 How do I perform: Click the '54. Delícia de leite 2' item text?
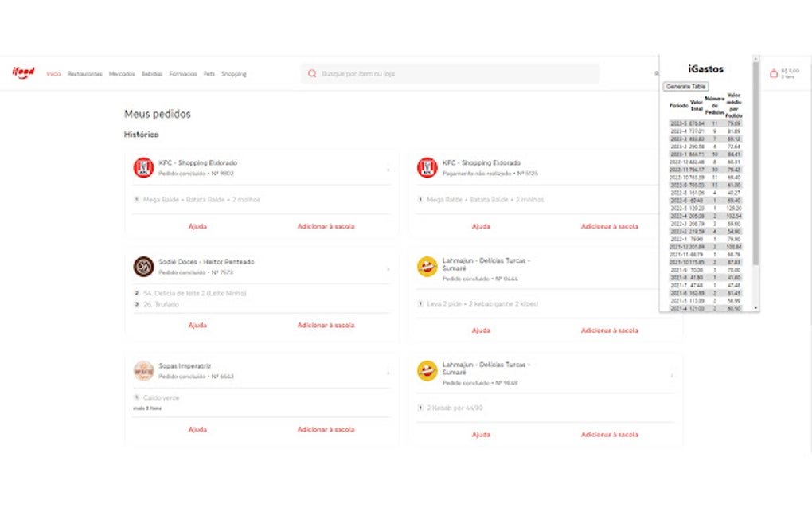(x=194, y=293)
